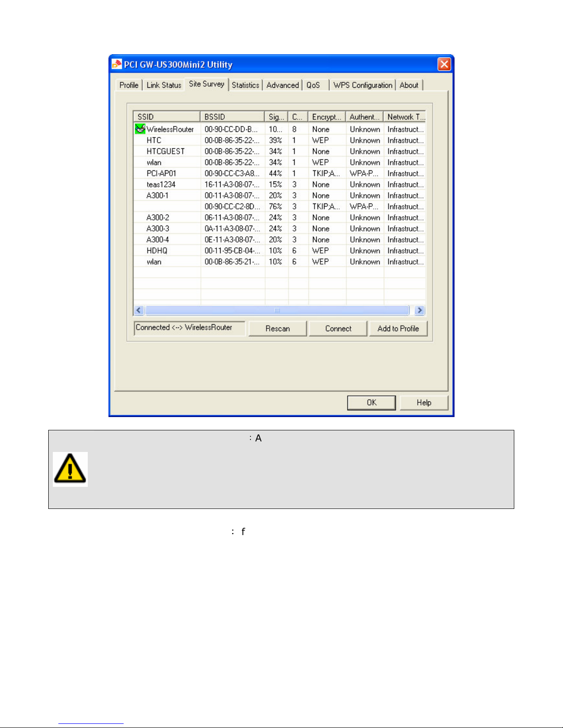Click the Unknown authentication cell for HTCGUEST

click(365, 151)
